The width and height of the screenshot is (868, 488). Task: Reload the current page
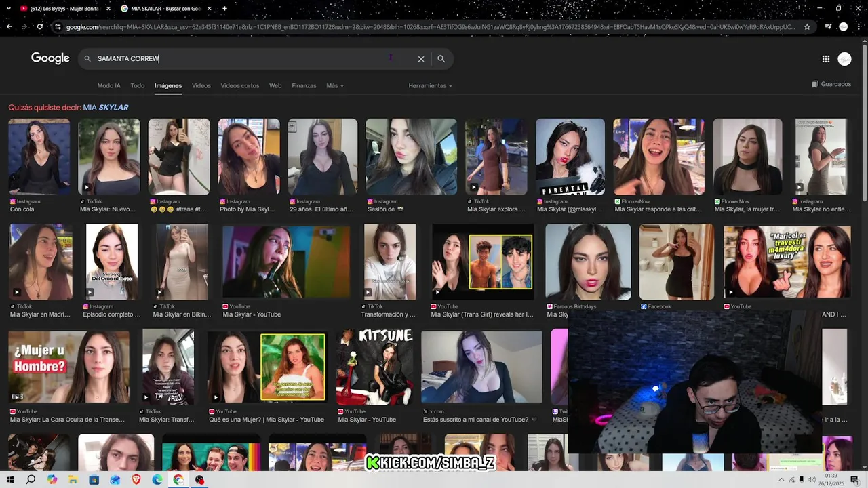[40, 26]
